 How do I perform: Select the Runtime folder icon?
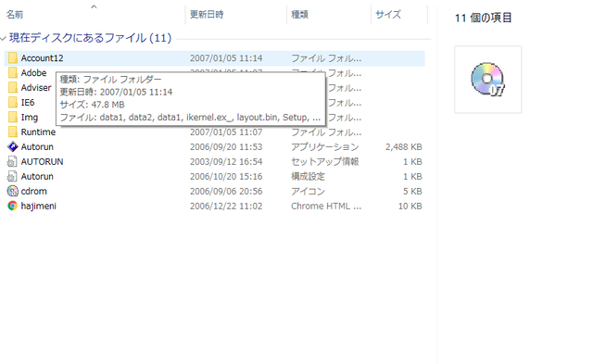12,132
